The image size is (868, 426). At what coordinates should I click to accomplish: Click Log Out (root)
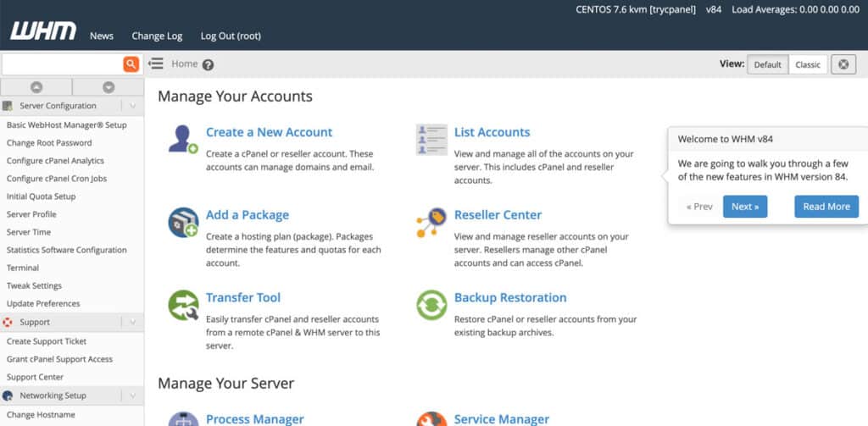point(231,36)
